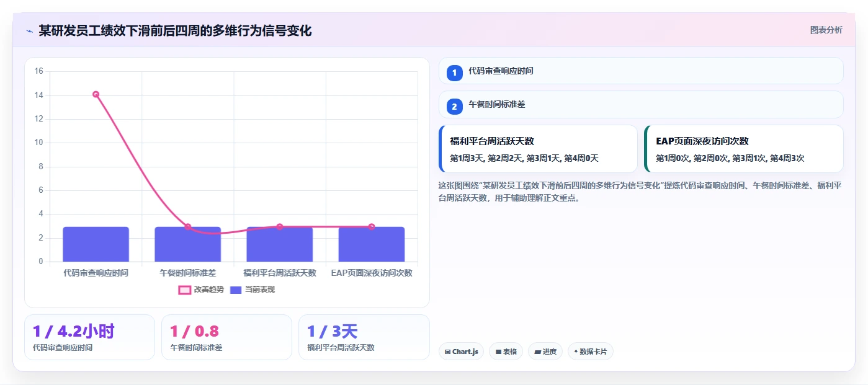Click the EAP页面深夜访问次数 data card title
Image resolution: width=868 pixels, height=385 pixels.
click(702, 141)
